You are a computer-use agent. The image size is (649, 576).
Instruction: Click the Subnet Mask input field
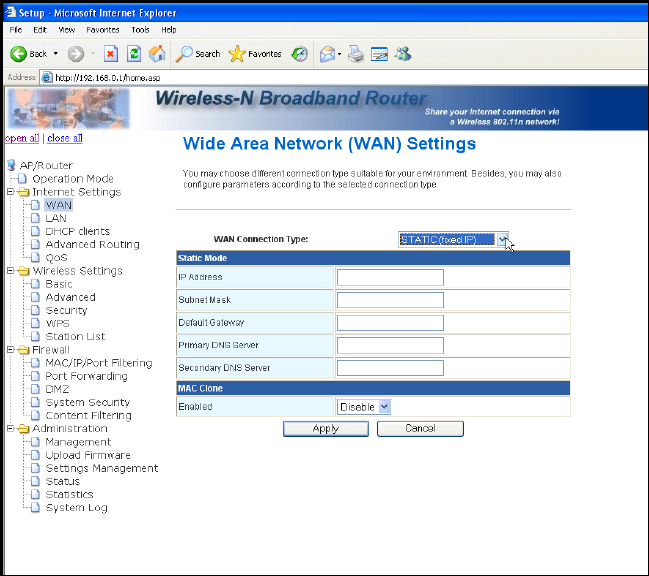pos(390,300)
